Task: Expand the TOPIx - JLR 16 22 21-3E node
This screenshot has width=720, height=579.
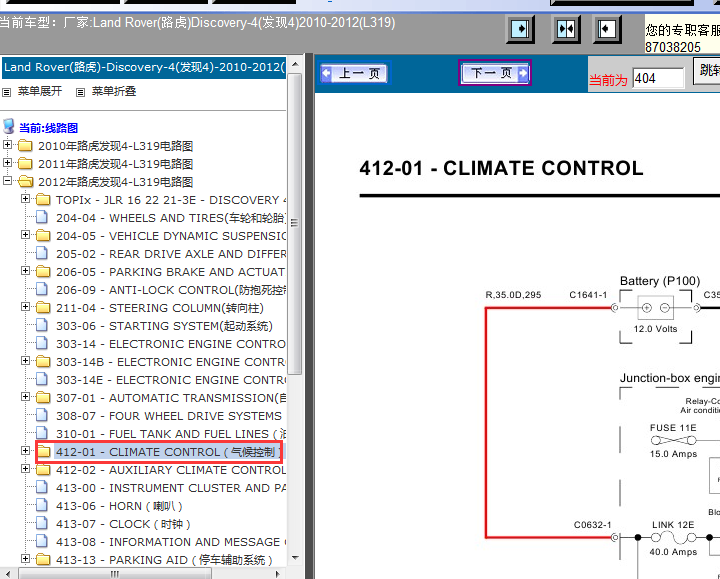Action: pyautogui.click(x=26, y=199)
